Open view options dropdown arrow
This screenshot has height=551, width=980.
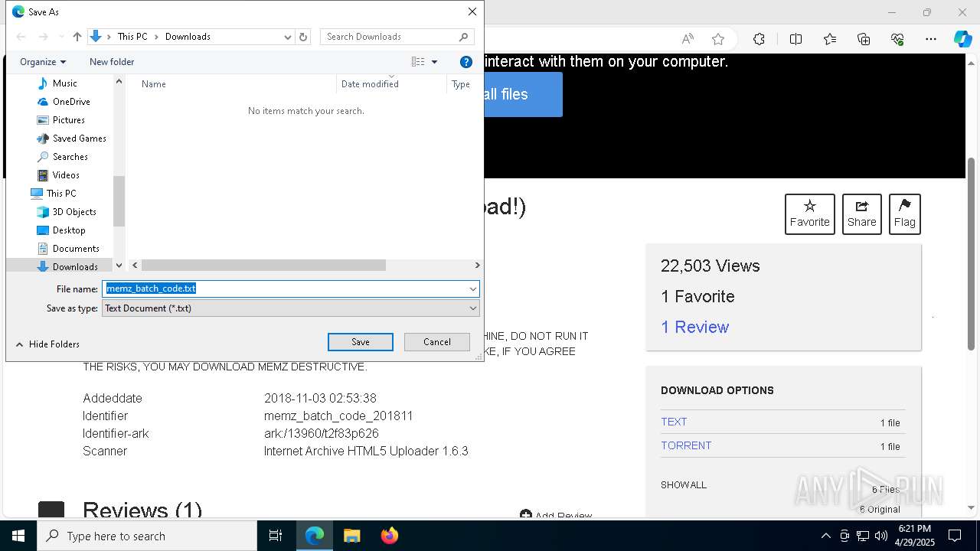[x=434, y=62]
